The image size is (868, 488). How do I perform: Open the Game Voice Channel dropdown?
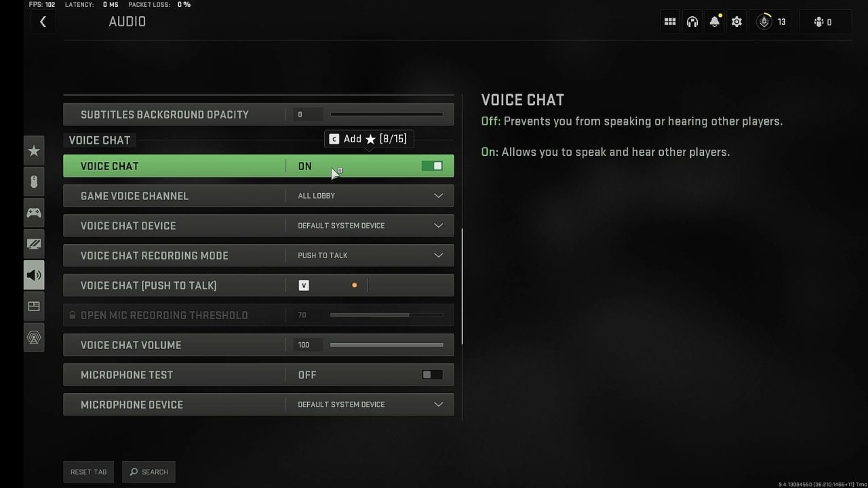(x=370, y=195)
